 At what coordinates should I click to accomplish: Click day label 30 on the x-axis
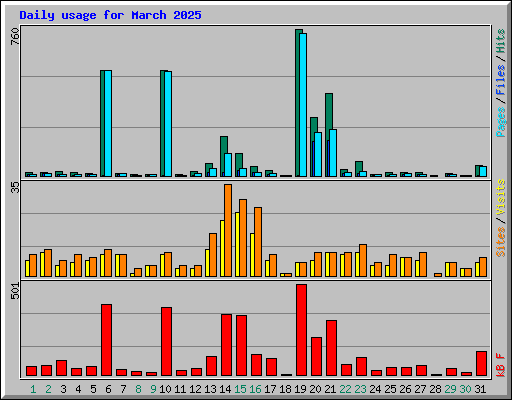tap(465, 389)
